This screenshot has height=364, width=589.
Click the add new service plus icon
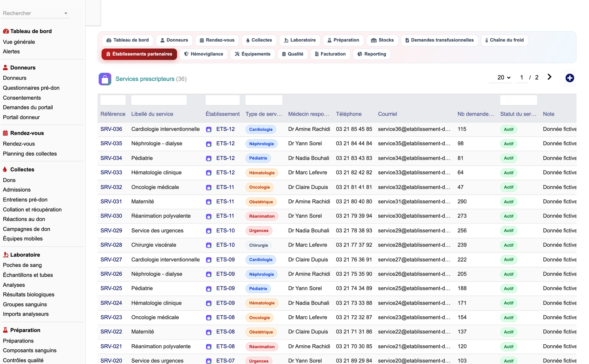[570, 78]
